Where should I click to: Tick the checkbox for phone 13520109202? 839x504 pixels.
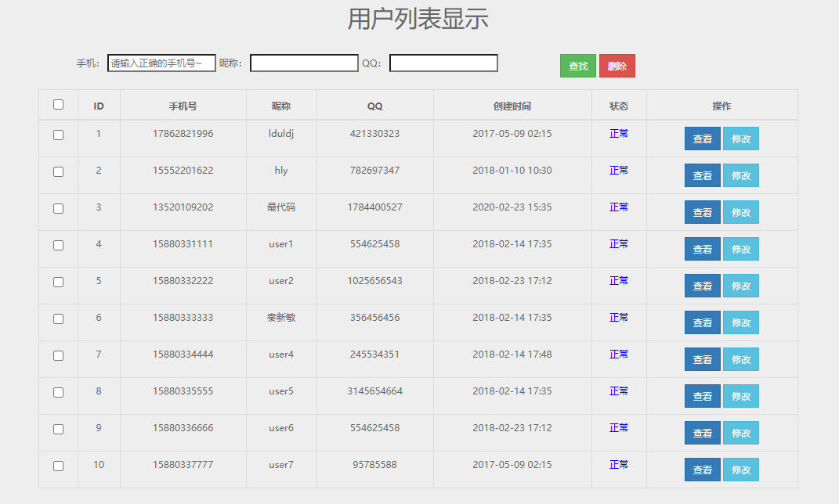[58, 209]
